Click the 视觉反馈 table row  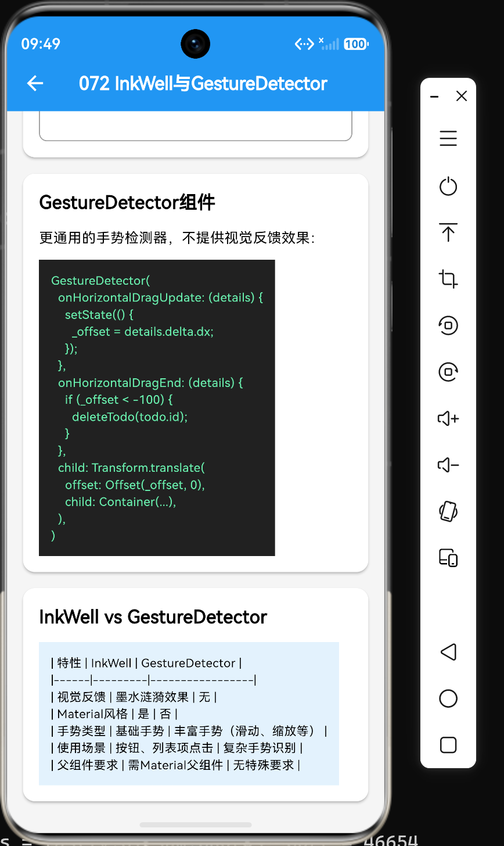click(134, 697)
